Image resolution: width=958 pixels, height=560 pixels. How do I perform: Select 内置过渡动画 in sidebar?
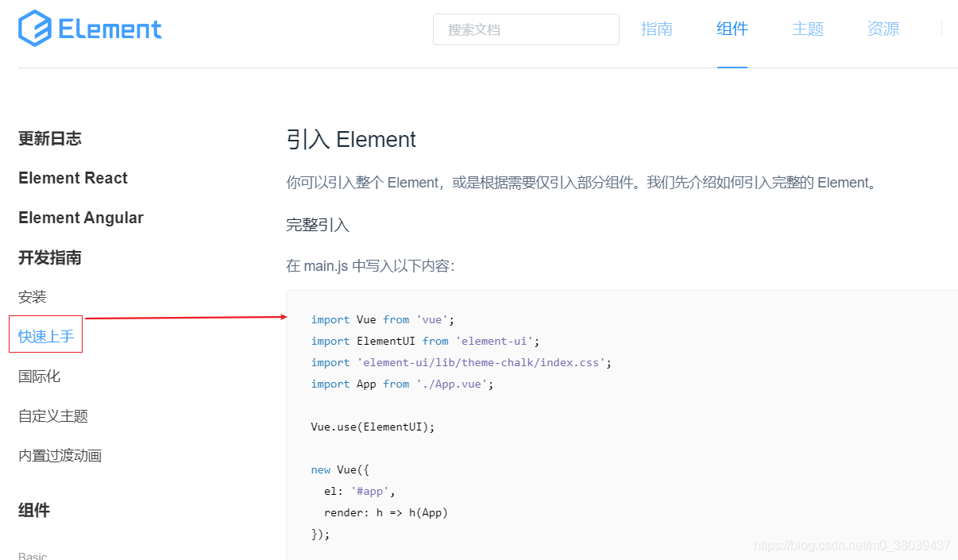point(60,455)
